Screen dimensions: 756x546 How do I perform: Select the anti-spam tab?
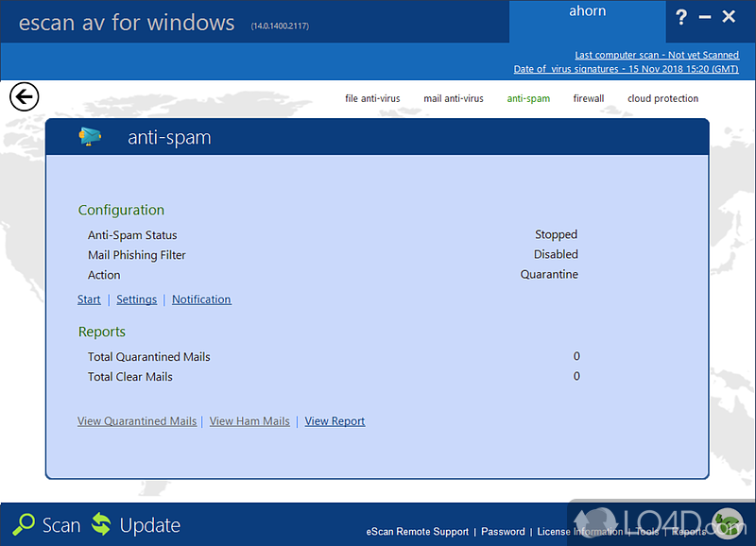[x=528, y=98]
